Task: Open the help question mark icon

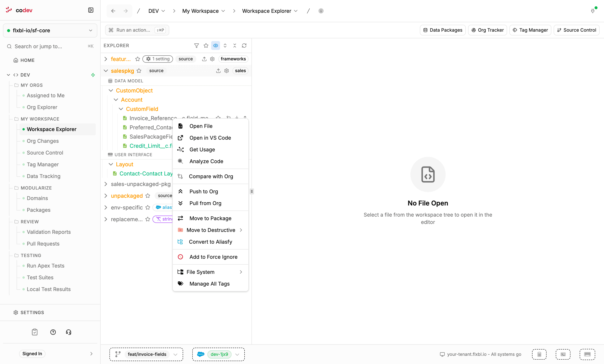Action: coord(53,332)
